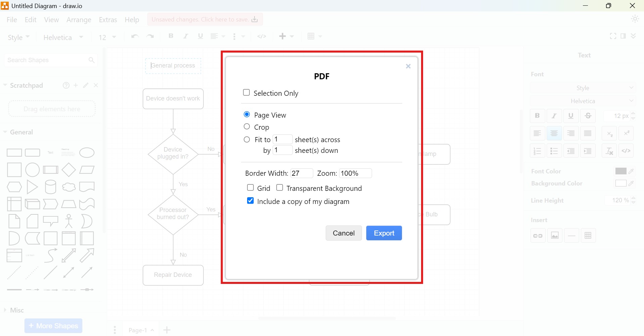Insert an image from the Insert section

pyautogui.click(x=555, y=235)
